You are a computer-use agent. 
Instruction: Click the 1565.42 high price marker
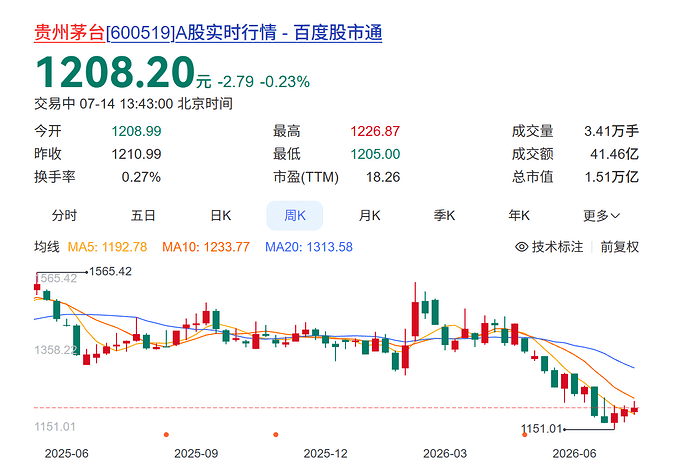point(110,272)
